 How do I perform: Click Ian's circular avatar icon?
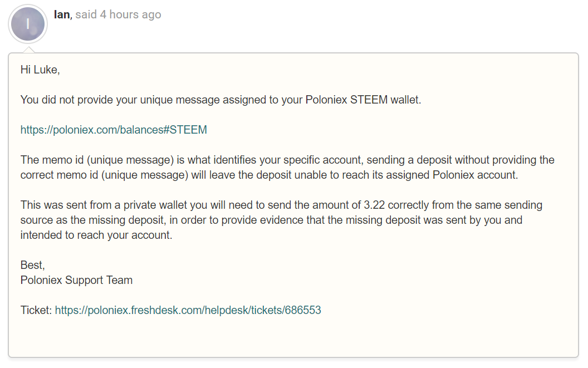point(28,24)
